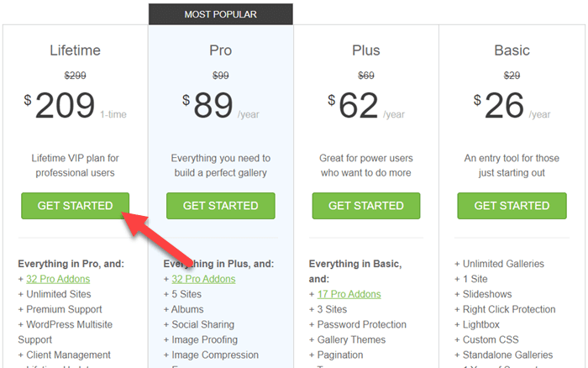Select the Pro plan heading
The image size is (588, 368).
click(220, 50)
